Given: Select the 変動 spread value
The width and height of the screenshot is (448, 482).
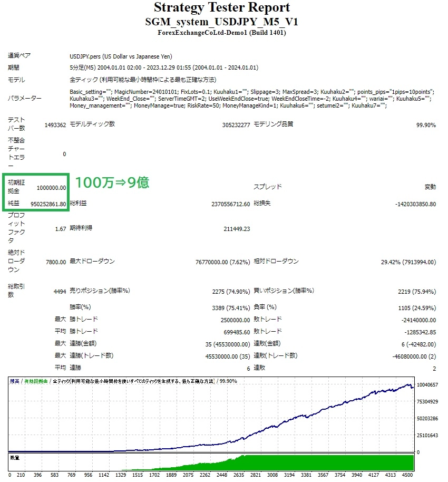Looking at the screenshot, I should (430, 187).
